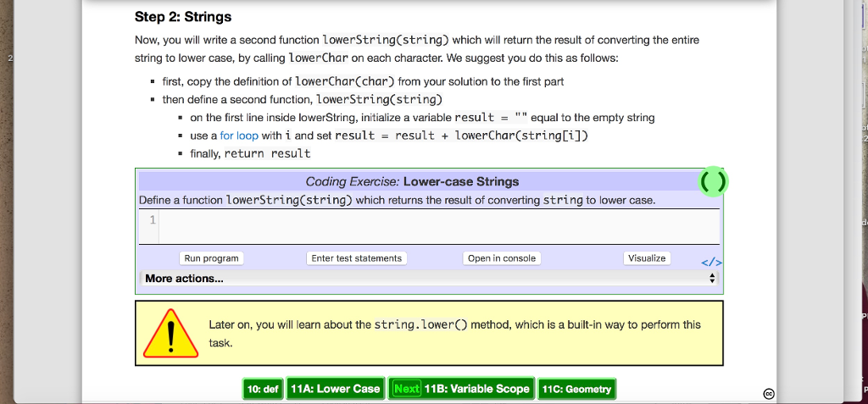This screenshot has height=404, width=868.
Task: Go to lesson 10: def
Action: click(263, 389)
